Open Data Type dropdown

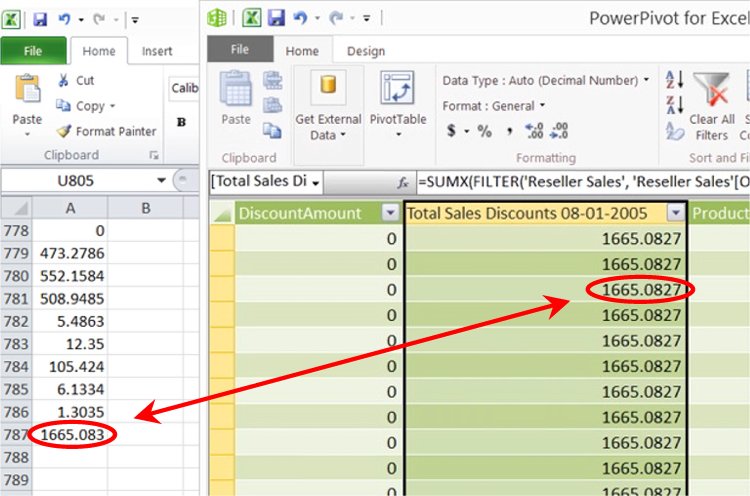pos(546,80)
